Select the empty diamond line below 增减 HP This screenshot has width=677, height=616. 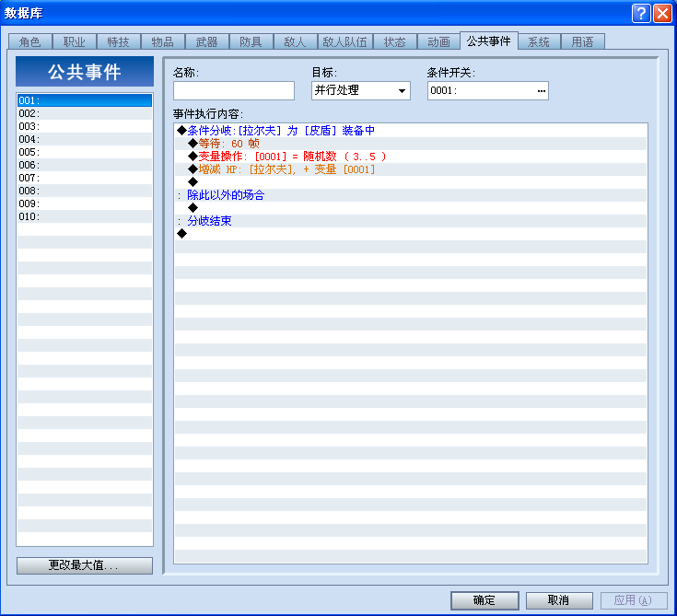tap(411, 182)
